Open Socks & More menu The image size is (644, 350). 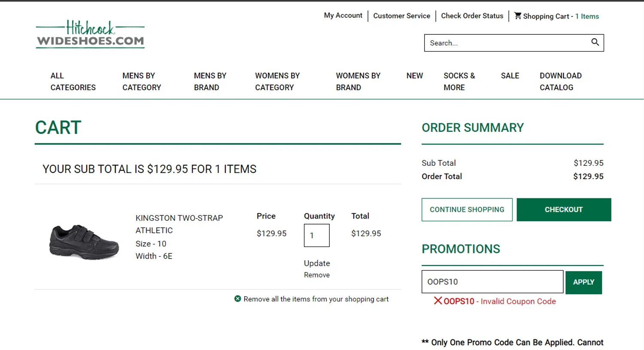tap(459, 82)
